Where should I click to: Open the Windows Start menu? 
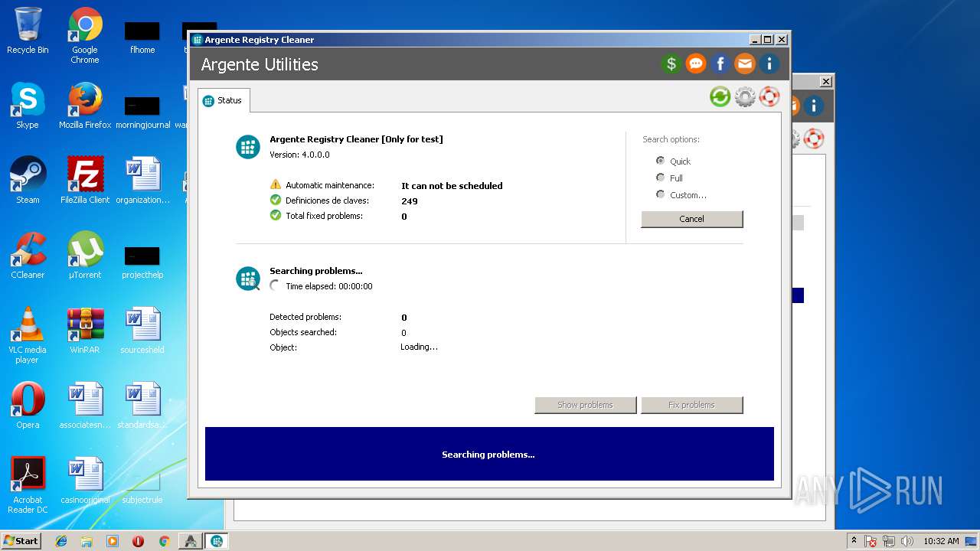tap(21, 541)
